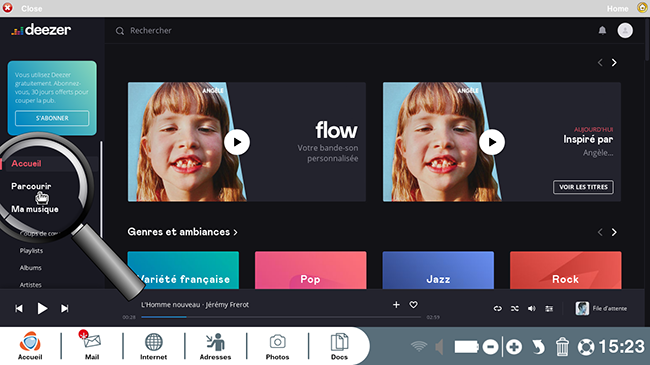Open Photos in the bottom dock
The width and height of the screenshot is (650, 365).
click(x=277, y=346)
